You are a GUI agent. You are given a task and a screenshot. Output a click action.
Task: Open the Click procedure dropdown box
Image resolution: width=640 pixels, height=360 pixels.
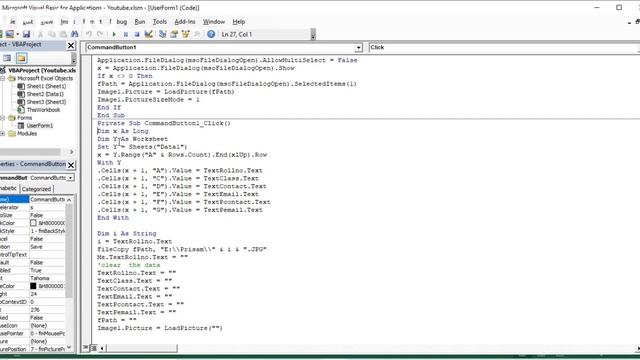point(504,47)
